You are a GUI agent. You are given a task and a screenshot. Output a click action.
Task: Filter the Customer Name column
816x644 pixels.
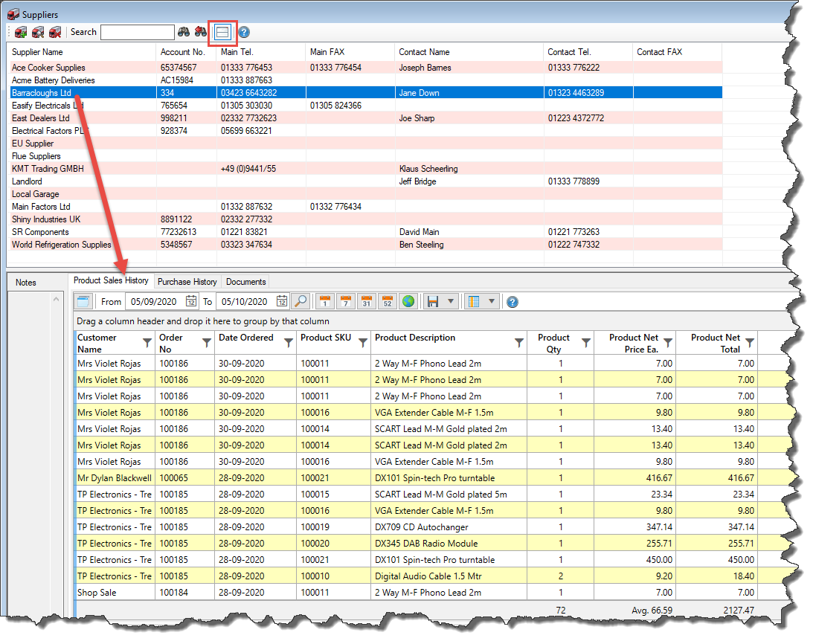[147, 343]
